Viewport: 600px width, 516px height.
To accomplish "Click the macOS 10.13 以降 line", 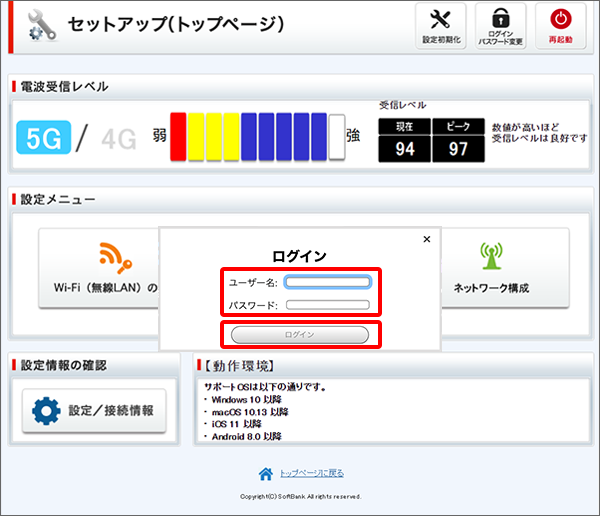I will click(250, 412).
